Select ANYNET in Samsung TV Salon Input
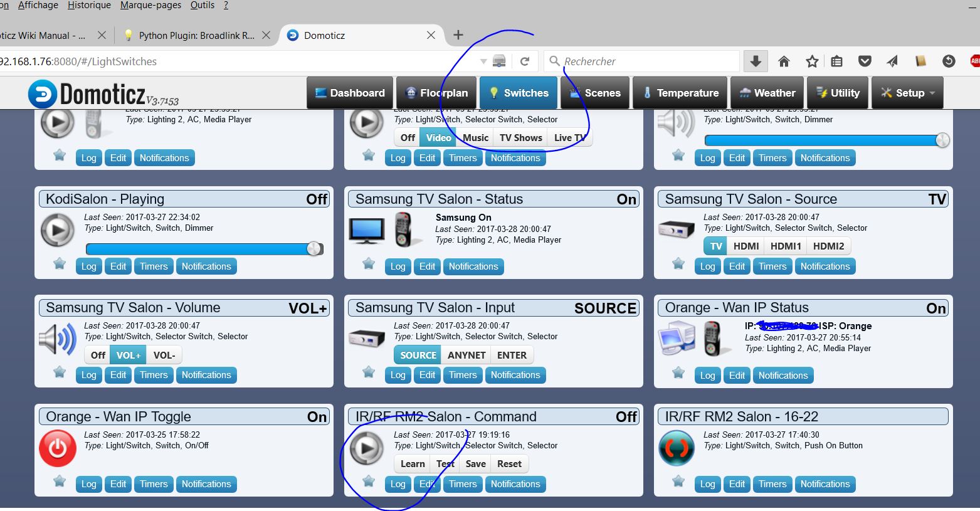980x511 pixels. 466,355
